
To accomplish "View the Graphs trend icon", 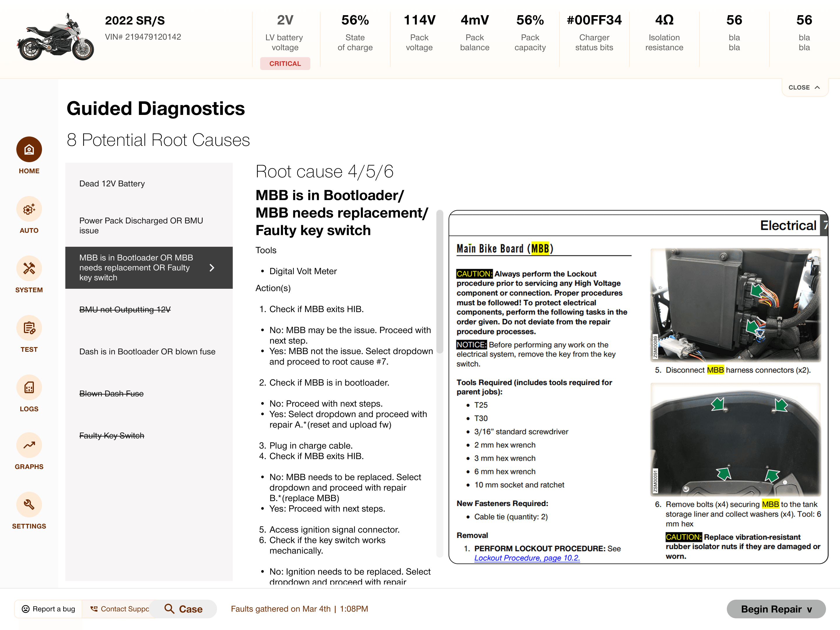I will [29, 445].
